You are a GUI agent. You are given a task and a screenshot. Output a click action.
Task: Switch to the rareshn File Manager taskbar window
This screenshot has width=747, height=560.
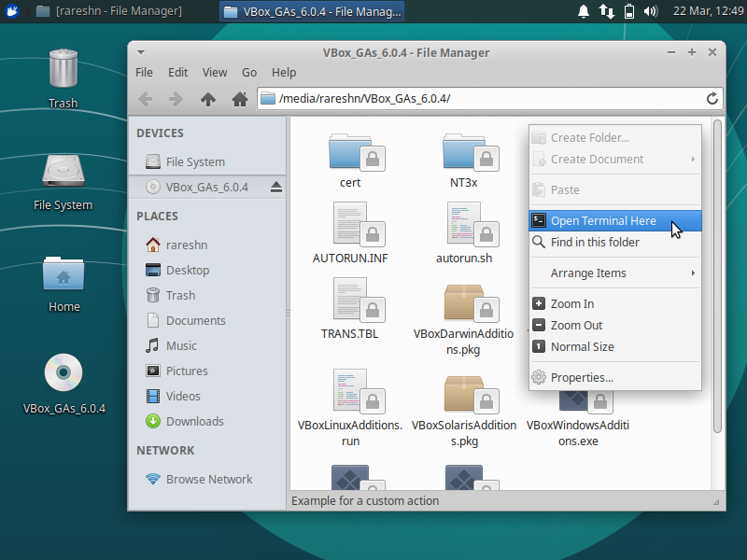coord(108,11)
